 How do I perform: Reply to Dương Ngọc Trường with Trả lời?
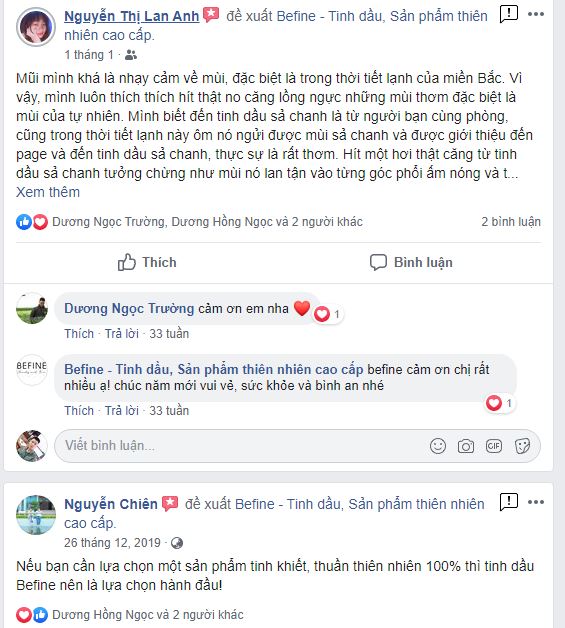pos(121,334)
